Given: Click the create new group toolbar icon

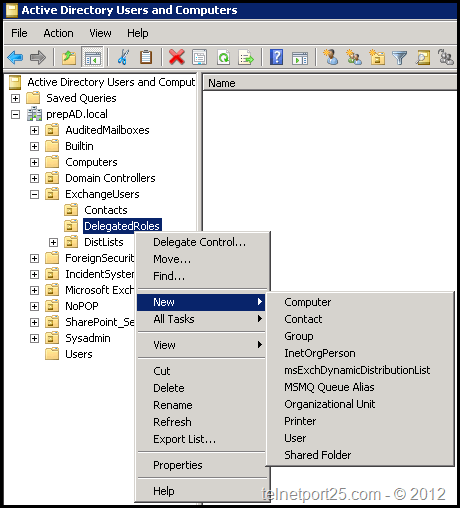Looking at the screenshot, I should click(x=354, y=57).
